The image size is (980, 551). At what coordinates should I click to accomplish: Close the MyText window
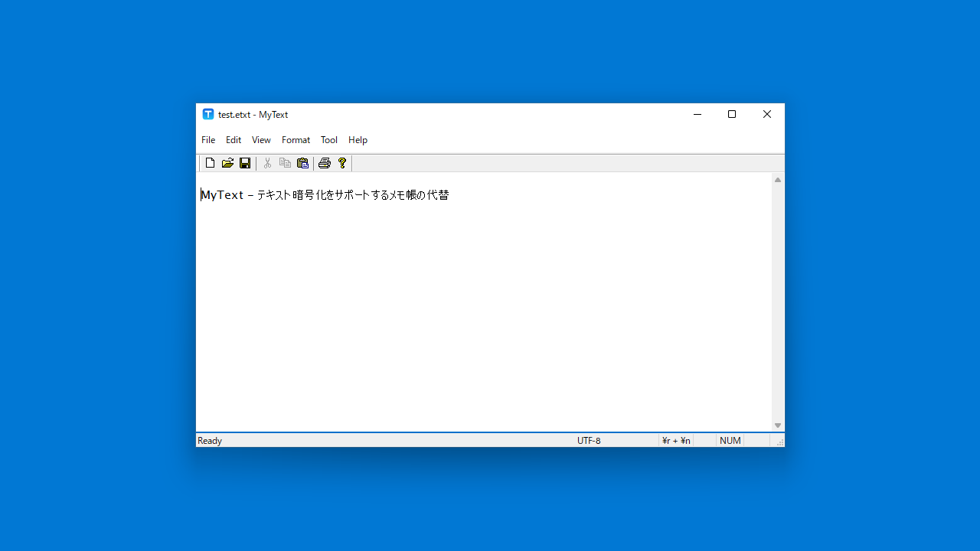click(767, 114)
